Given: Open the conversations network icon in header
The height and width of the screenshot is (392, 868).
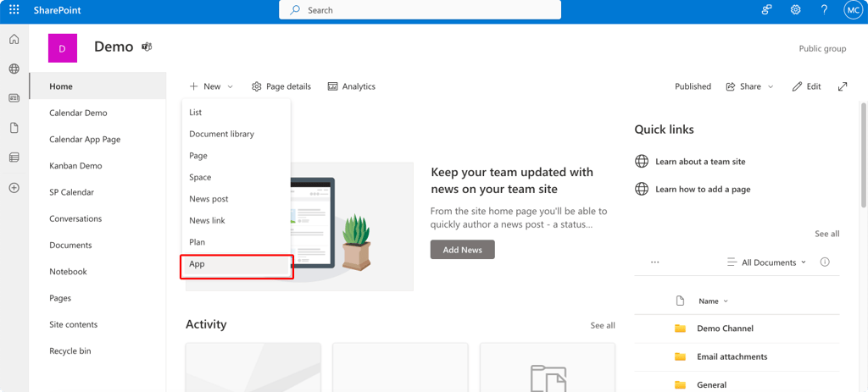Looking at the screenshot, I should [766, 10].
